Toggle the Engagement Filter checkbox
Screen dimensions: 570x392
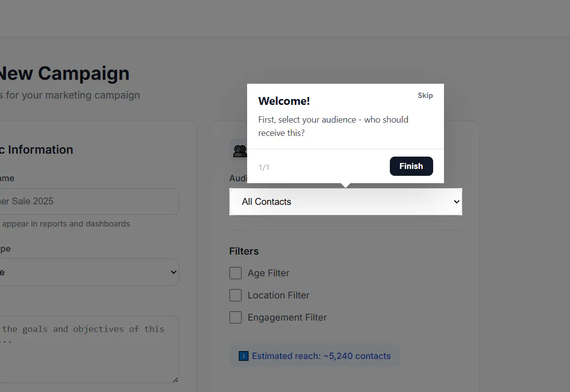pyautogui.click(x=236, y=318)
